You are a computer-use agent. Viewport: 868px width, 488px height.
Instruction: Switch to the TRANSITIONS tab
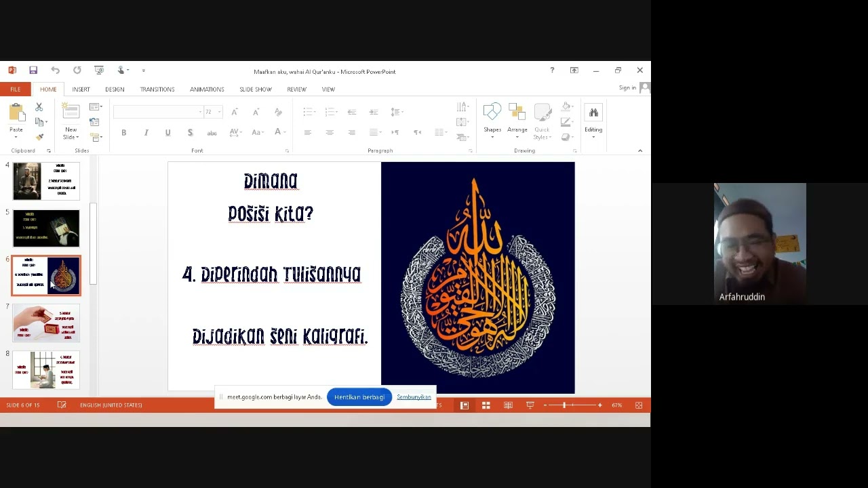[157, 89]
